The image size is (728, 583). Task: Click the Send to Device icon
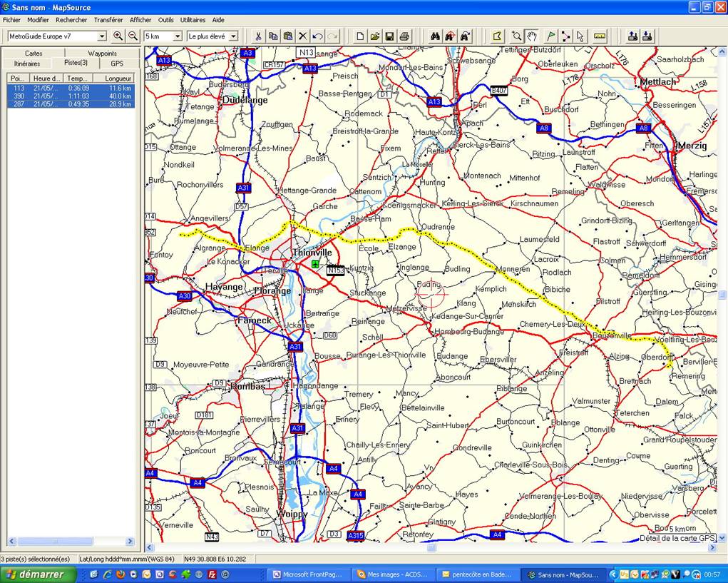pyautogui.click(x=632, y=36)
